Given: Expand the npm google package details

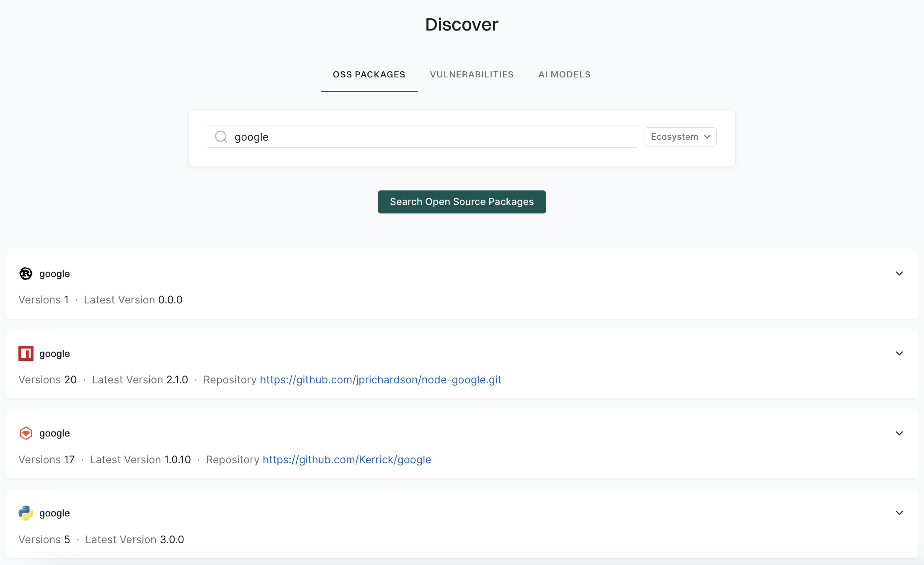Looking at the screenshot, I should click(x=899, y=353).
